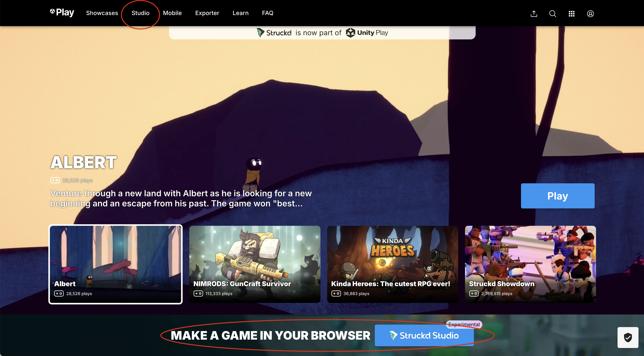
Task: Choose the Kinda Heroes game card
Action: 392,264
